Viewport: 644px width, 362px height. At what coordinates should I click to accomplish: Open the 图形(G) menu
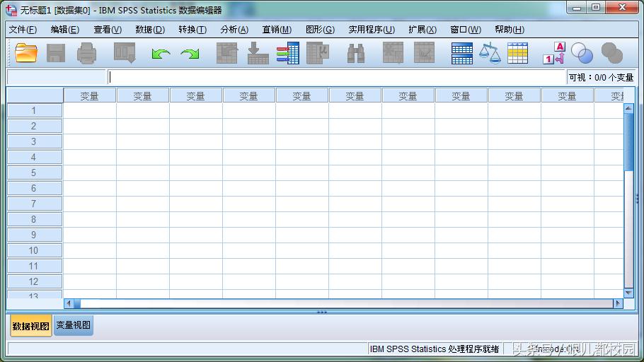pyautogui.click(x=321, y=30)
